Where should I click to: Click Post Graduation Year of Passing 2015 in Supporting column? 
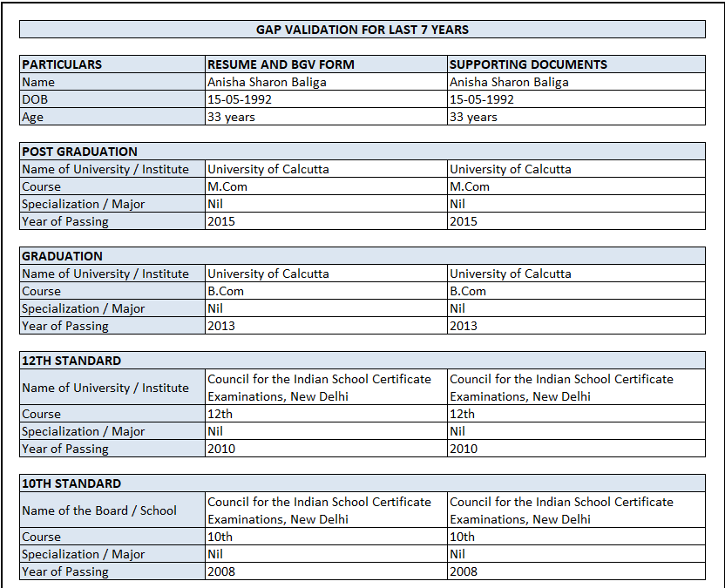pos(576,221)
